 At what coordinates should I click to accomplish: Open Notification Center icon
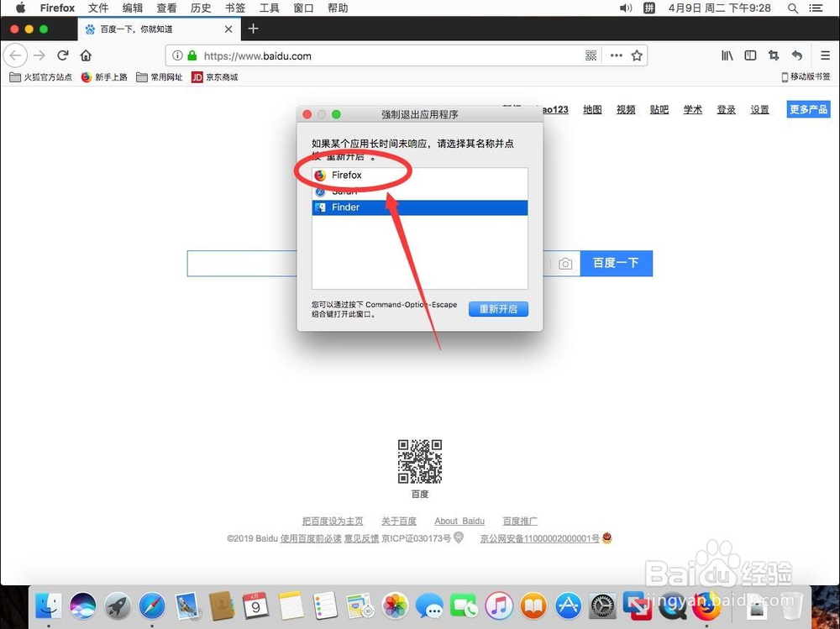[x=816, y=8]
